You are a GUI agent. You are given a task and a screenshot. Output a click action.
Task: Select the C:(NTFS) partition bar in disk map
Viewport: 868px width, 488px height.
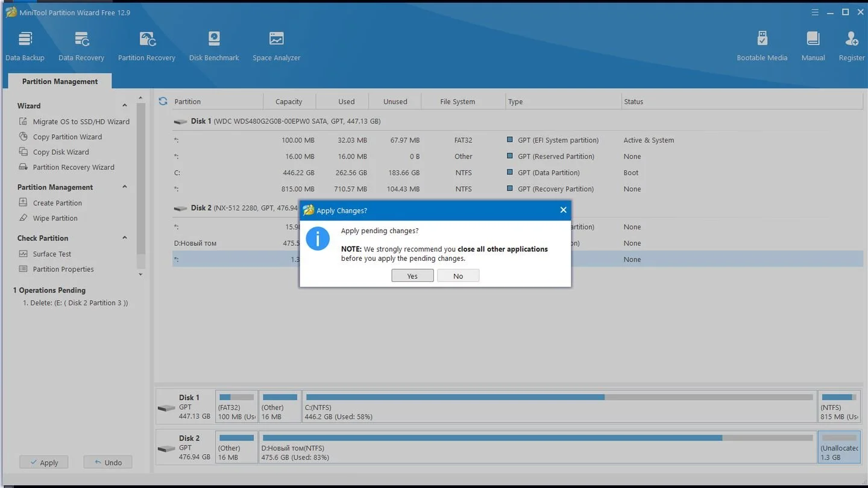tap(559, 406)
